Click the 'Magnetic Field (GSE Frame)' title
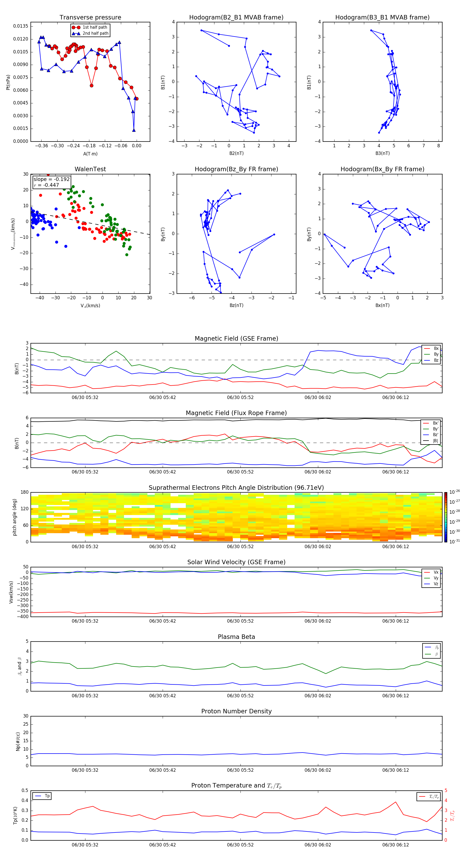Screen dimensions: 473x868 236,339
